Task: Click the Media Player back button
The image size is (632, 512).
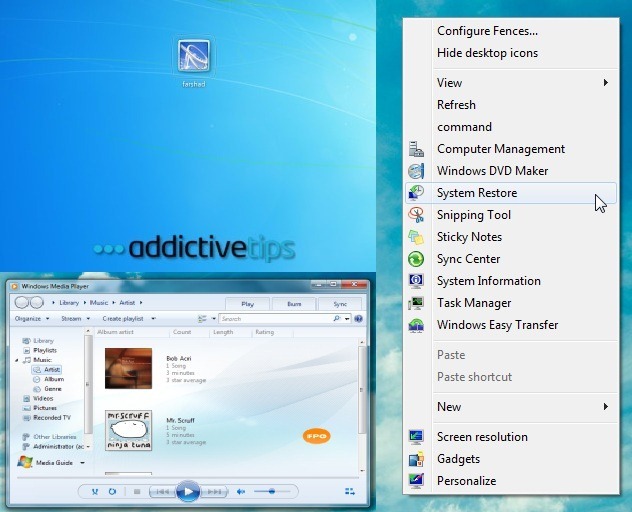Action: [x=21, y=302]
